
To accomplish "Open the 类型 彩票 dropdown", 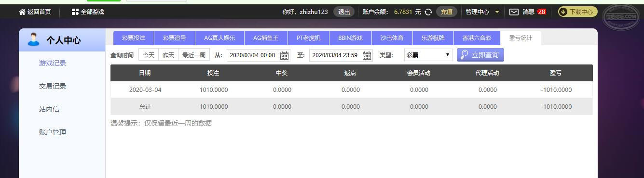I will point(428,55).
